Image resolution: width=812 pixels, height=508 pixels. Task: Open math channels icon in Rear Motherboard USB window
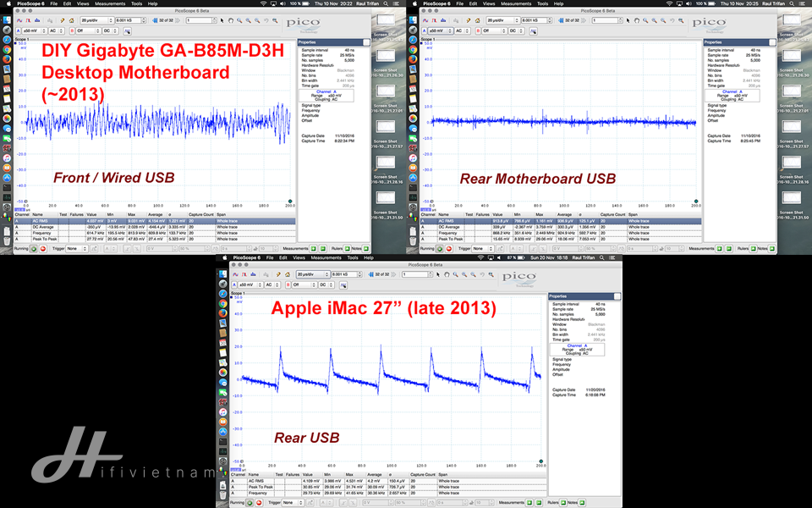click(534, 31)
